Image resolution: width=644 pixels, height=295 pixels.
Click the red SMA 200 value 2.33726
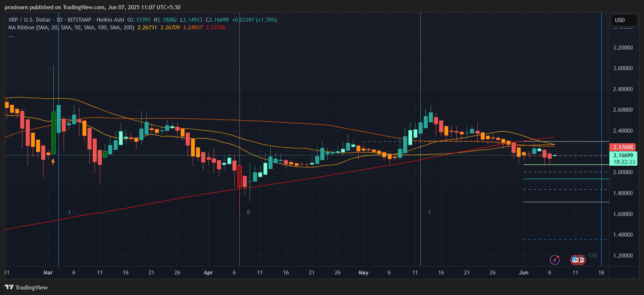(216, 28)
